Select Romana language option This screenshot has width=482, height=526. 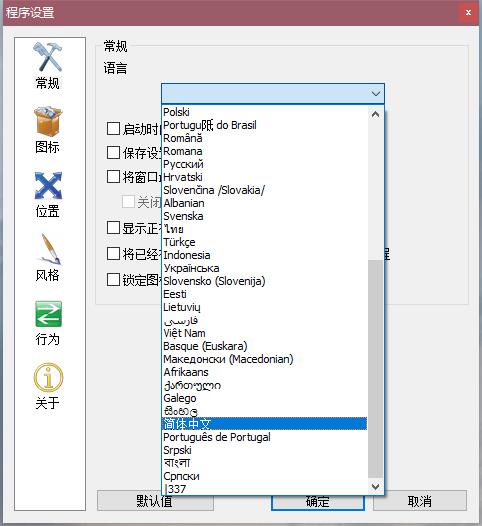pos(265,151)
